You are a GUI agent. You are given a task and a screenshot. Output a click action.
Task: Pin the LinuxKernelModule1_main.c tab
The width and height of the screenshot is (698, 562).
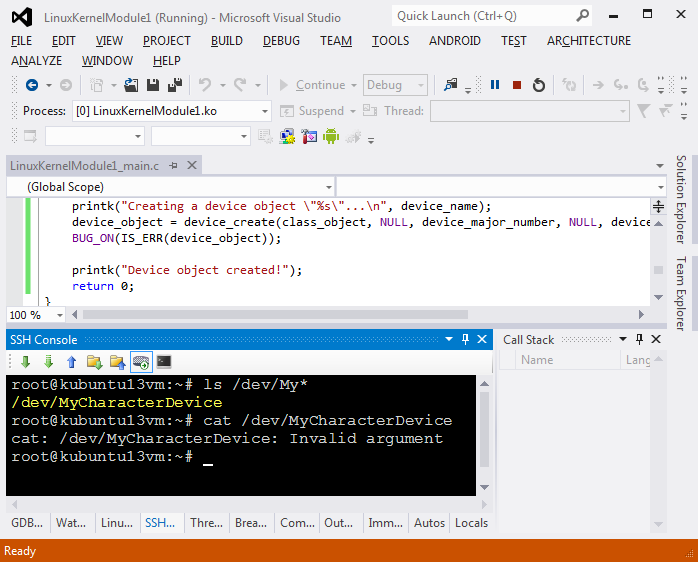pos(174,166)
